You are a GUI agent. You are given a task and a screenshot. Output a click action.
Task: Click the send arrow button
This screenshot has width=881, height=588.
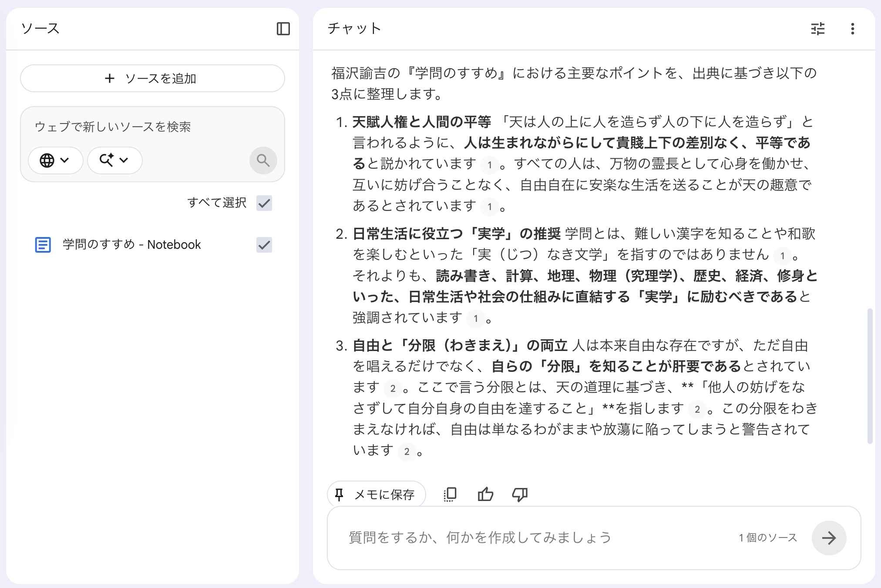(x=829, y=538)
